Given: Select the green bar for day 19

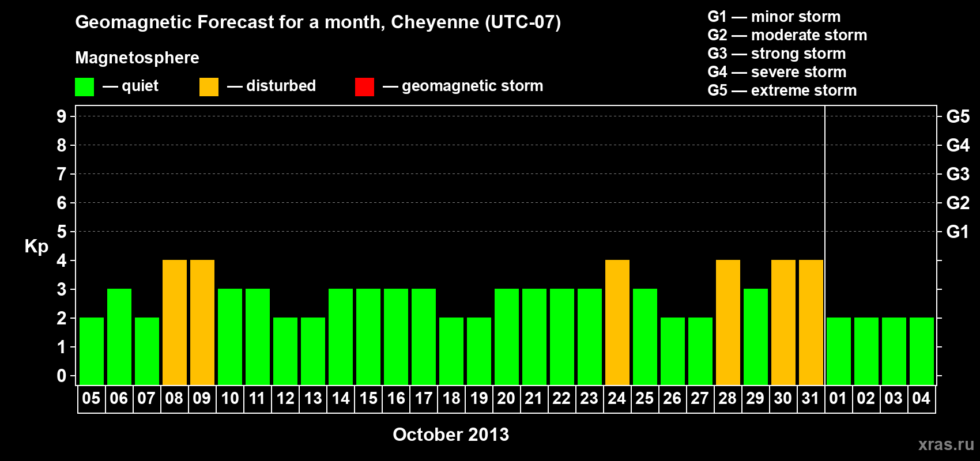Looking at the screenshot, I should coord(479,351).
